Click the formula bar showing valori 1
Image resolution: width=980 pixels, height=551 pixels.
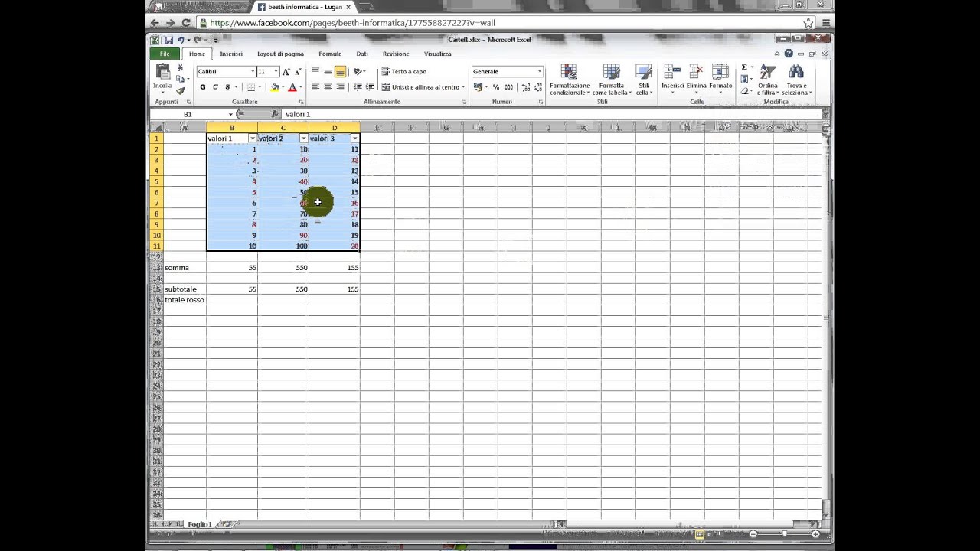click(x=551, y=114)
